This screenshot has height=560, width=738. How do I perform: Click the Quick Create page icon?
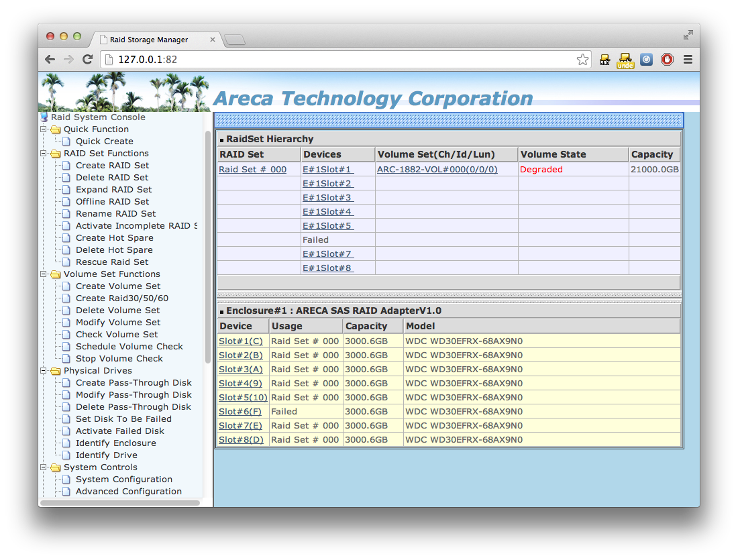(66, 142)
